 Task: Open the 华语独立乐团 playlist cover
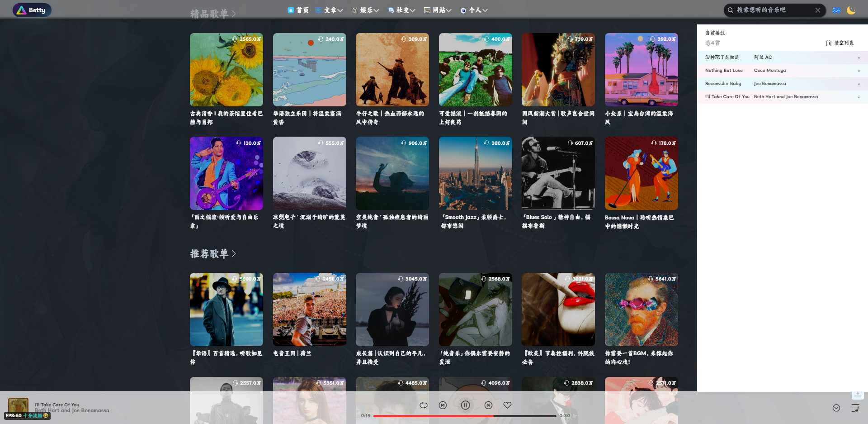tap(310, 70)
